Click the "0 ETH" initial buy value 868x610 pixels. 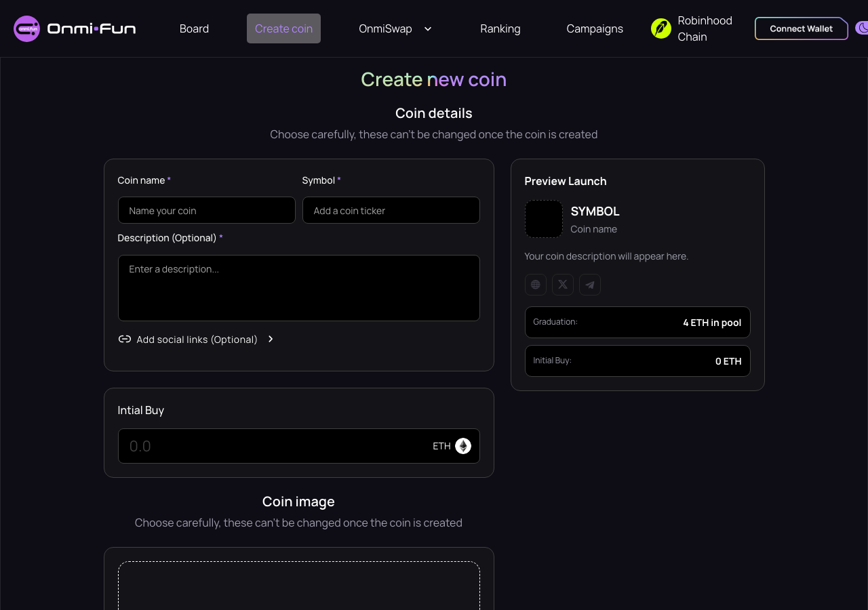click(728, 361)
